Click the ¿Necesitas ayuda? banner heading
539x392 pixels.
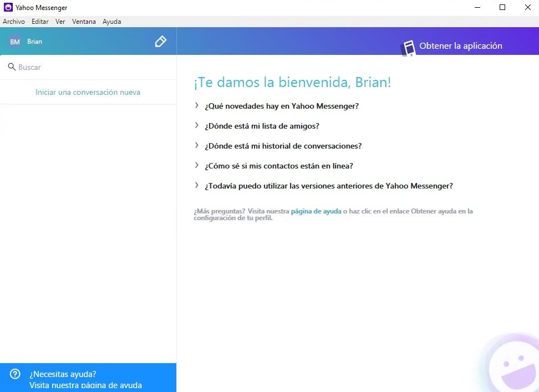coord(63,374)
